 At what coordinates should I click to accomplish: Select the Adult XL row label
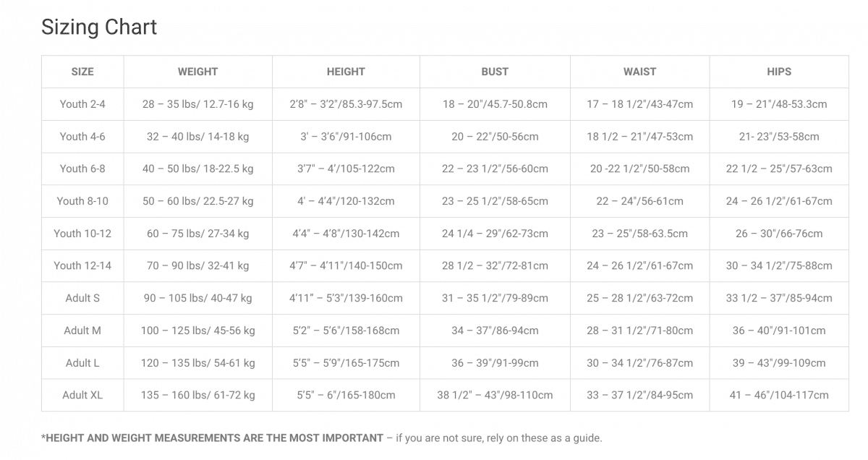point(82,395)
